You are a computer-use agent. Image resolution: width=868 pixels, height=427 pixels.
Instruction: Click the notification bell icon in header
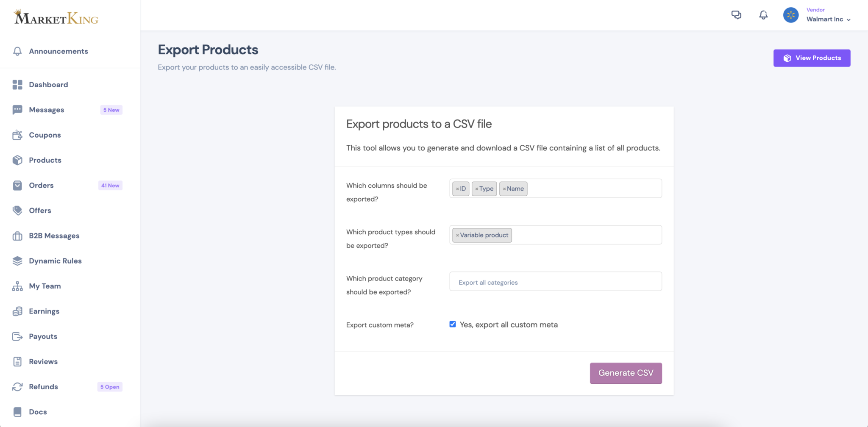tap(763, 15)
